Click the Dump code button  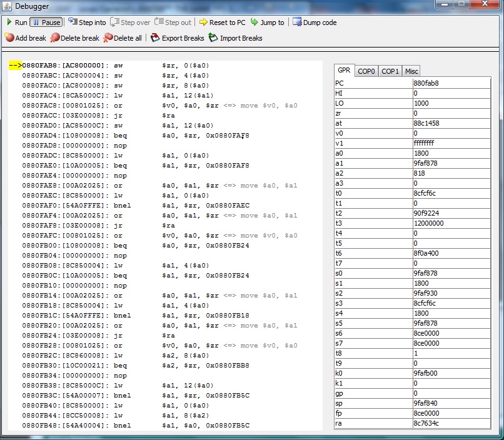click(x=314, y=22)
